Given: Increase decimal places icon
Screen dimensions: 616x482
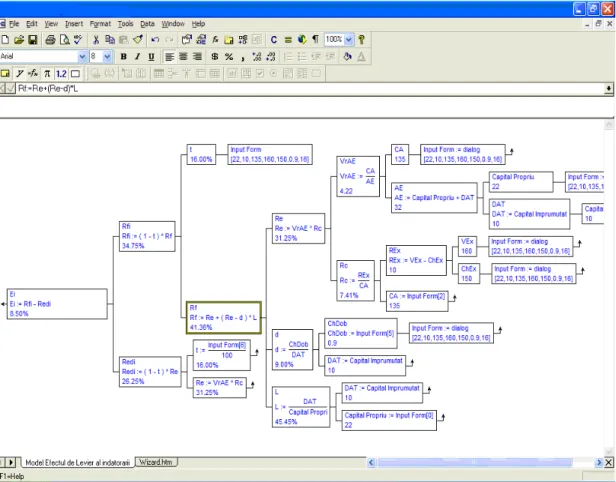Looking at the screenshot, I should 257,57.
